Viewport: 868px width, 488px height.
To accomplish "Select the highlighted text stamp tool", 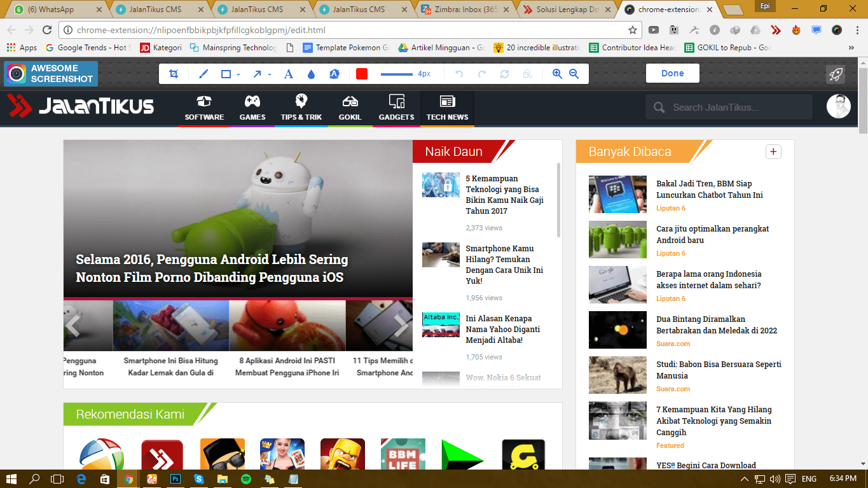I will coord(334,74).
